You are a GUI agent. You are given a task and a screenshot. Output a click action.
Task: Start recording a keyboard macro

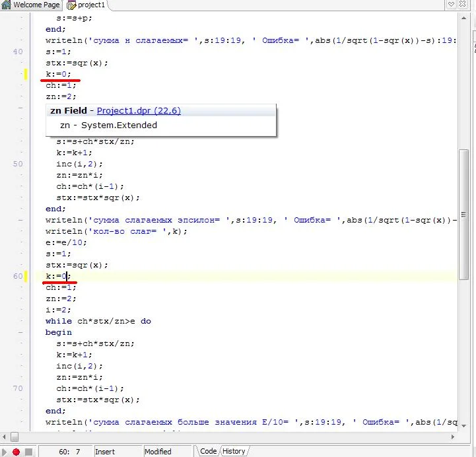(x=16, y=452)
